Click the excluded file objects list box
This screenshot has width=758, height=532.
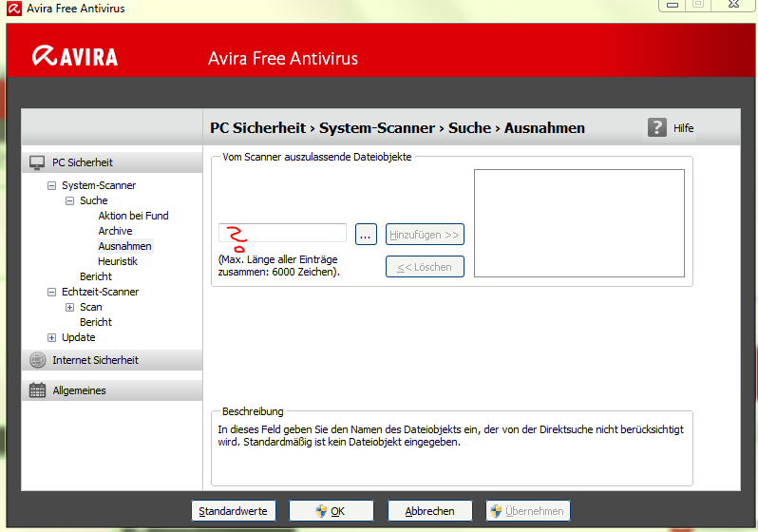(x=579, y=223)
